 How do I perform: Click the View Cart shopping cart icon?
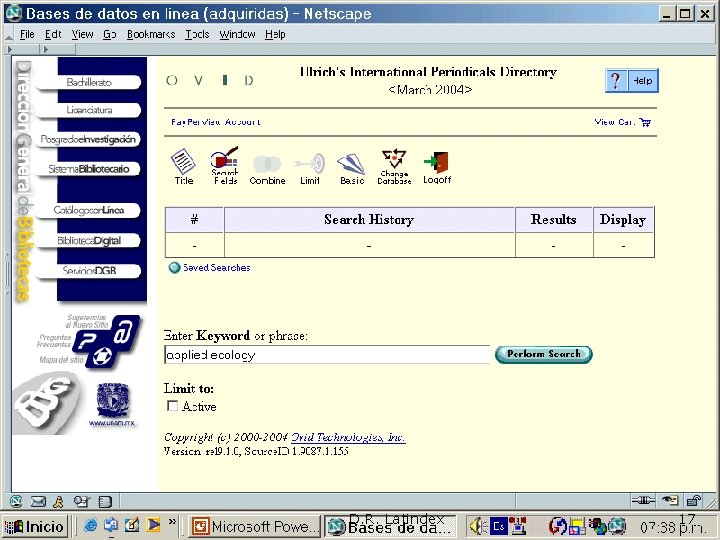[645, 122]
